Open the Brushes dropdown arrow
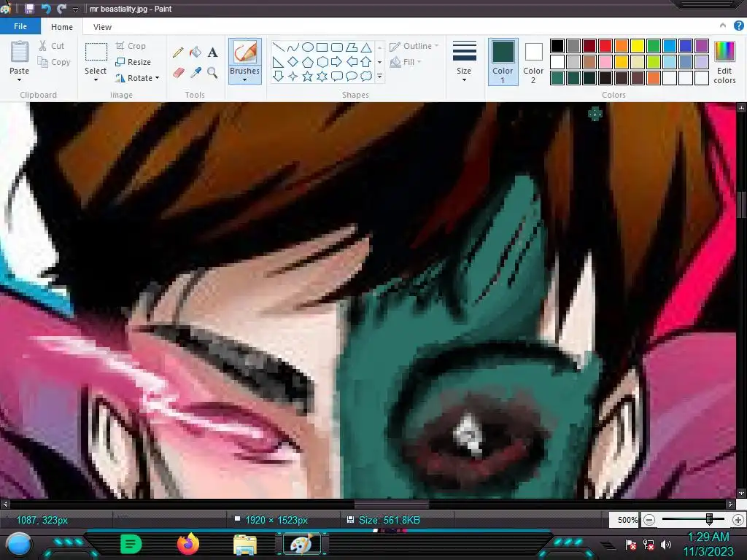Viewport: 747px width, 560px height. coord(245,79)
